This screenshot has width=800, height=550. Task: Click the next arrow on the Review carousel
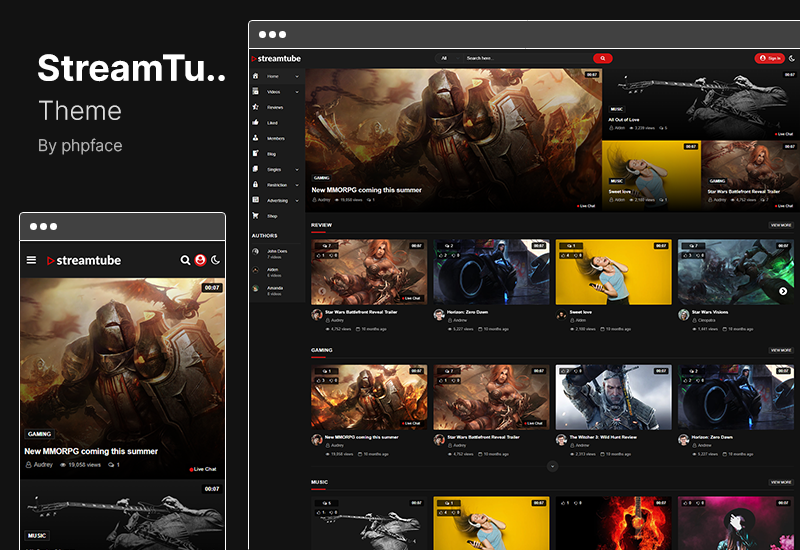(783, 291)
